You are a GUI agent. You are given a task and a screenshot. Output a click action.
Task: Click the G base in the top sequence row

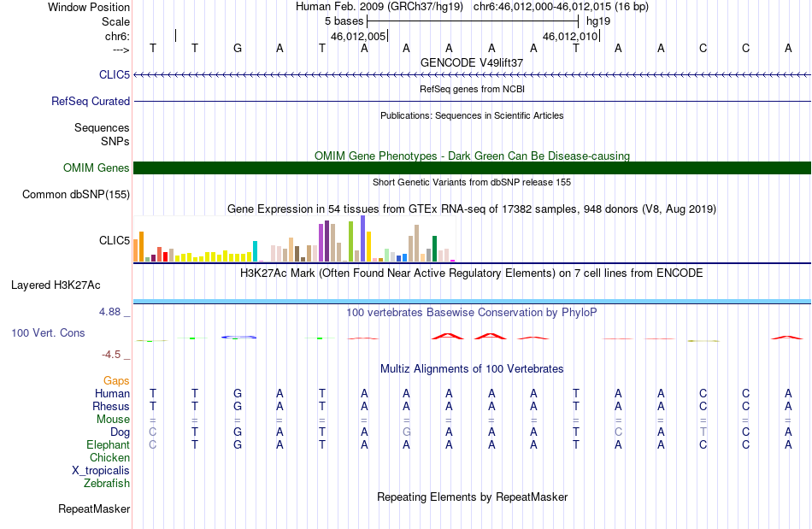238,48
